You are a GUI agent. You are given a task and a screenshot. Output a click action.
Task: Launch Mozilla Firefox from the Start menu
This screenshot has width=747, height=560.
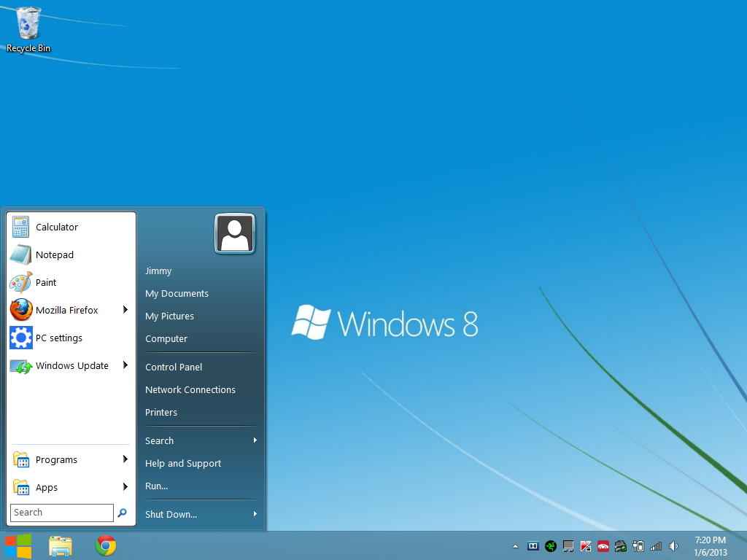[70, 310]
